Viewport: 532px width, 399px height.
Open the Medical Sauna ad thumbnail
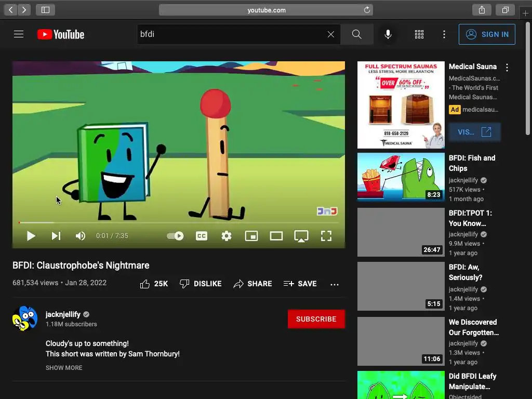(x=401, y=105)
